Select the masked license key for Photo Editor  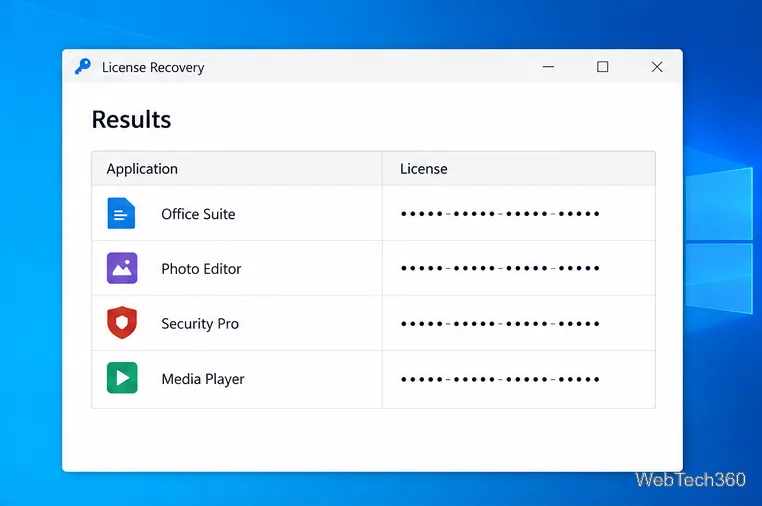[500, 268]
